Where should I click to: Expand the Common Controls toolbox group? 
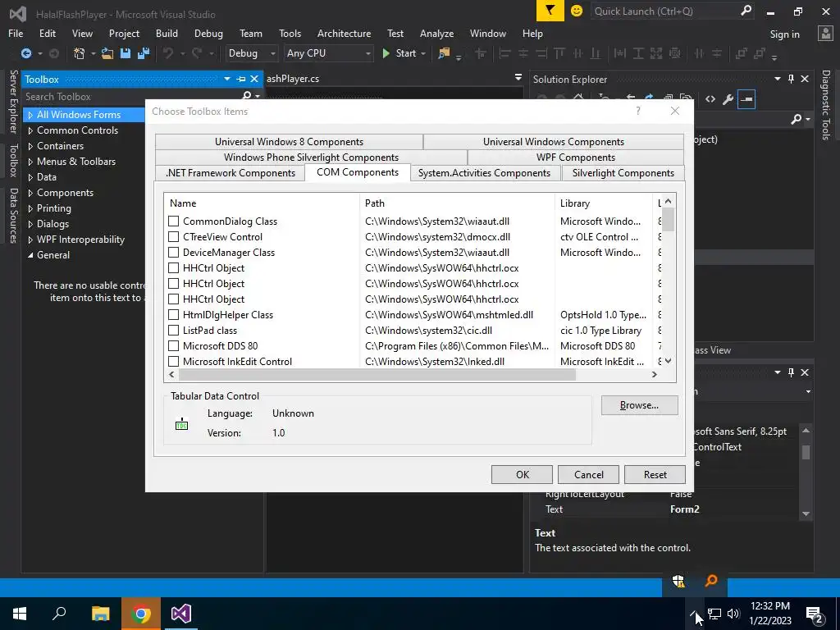[x=30, y=130]
